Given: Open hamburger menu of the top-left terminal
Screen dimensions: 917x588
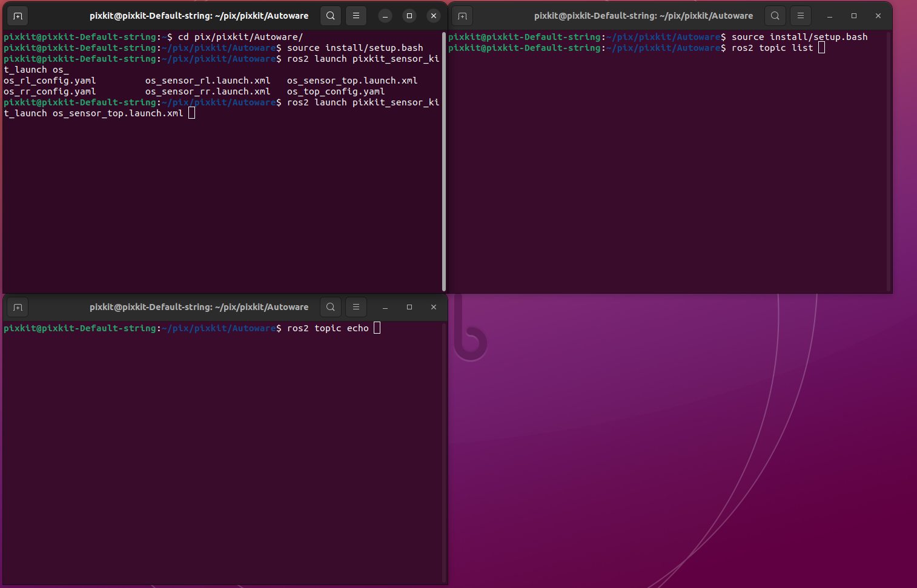Looking at the screenshot, I should click(x=356, y=16).
